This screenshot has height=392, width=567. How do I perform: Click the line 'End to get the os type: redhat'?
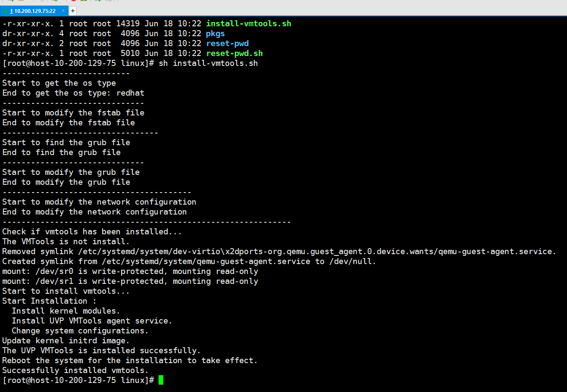pos(73,93)
